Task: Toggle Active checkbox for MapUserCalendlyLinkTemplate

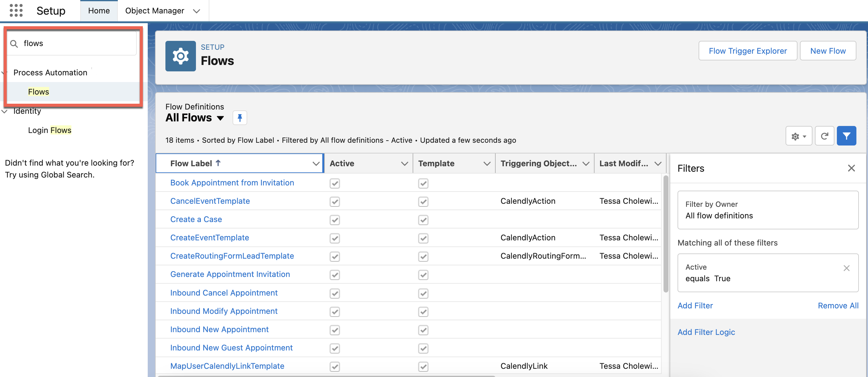Action: [x=335, y=367]
